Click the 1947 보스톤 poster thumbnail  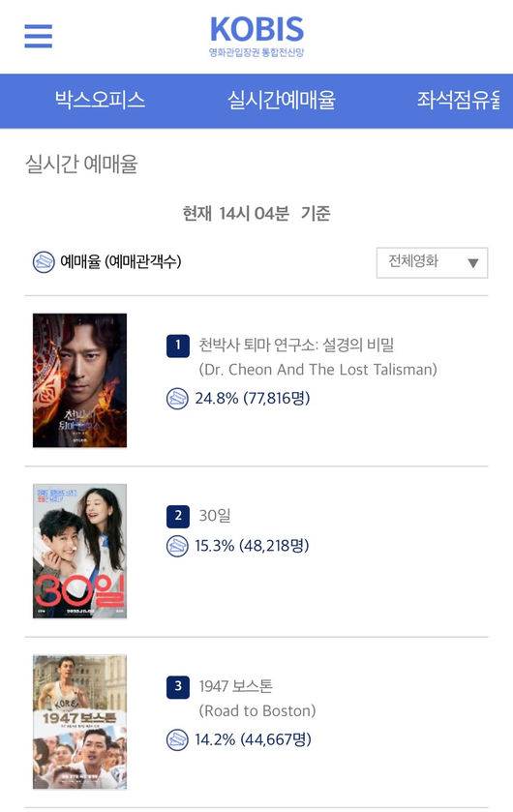click(x=79, y=722)
